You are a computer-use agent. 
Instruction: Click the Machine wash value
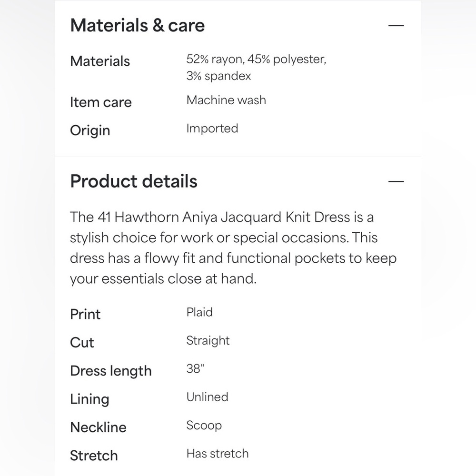click(226, 100)
